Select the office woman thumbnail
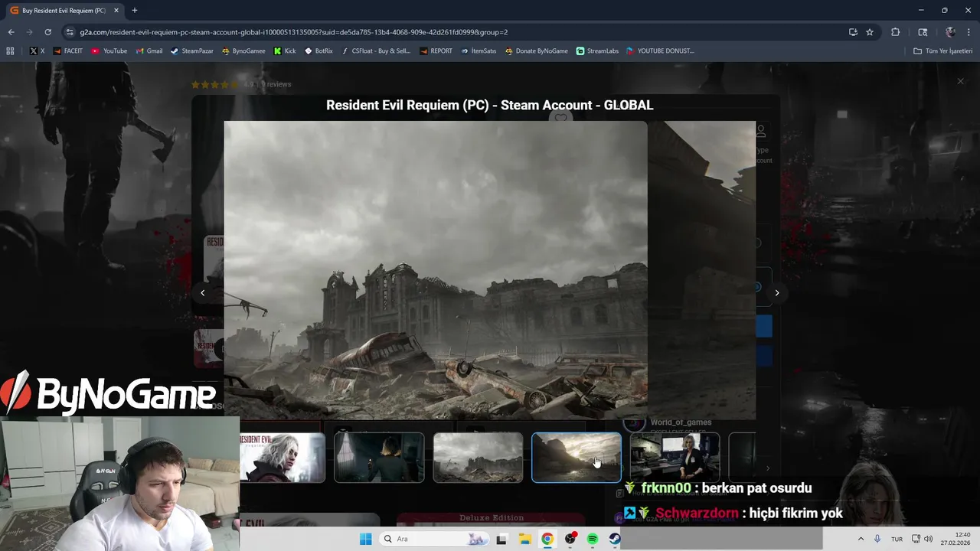 [x=675, y=458]
